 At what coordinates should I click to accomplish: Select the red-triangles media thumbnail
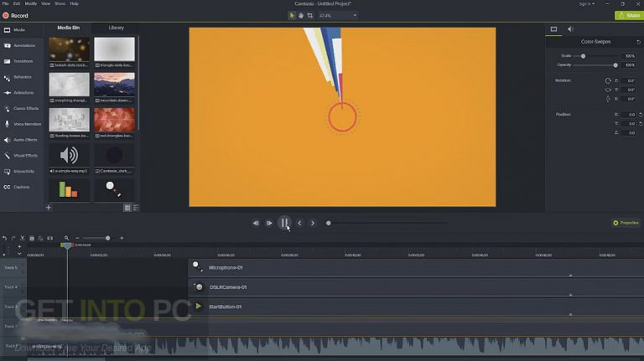[114, 120]
